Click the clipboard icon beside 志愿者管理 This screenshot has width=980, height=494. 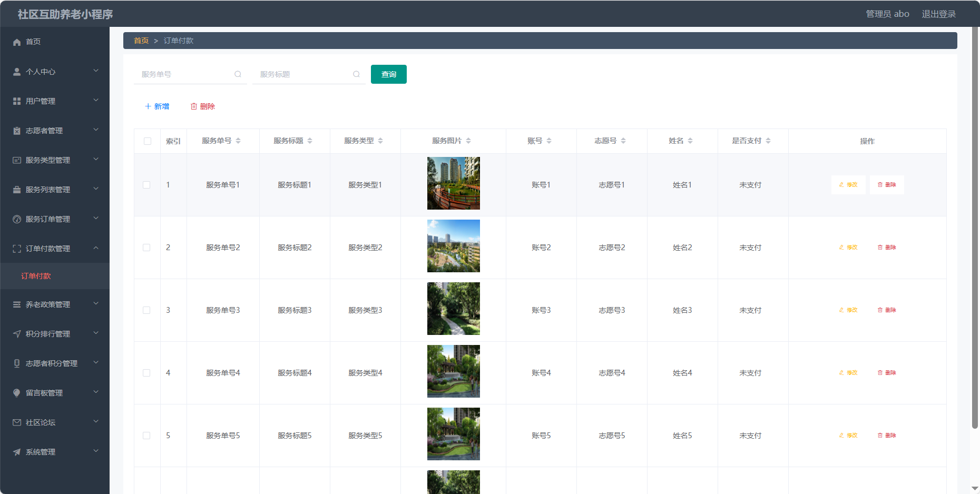coord(17,131)
